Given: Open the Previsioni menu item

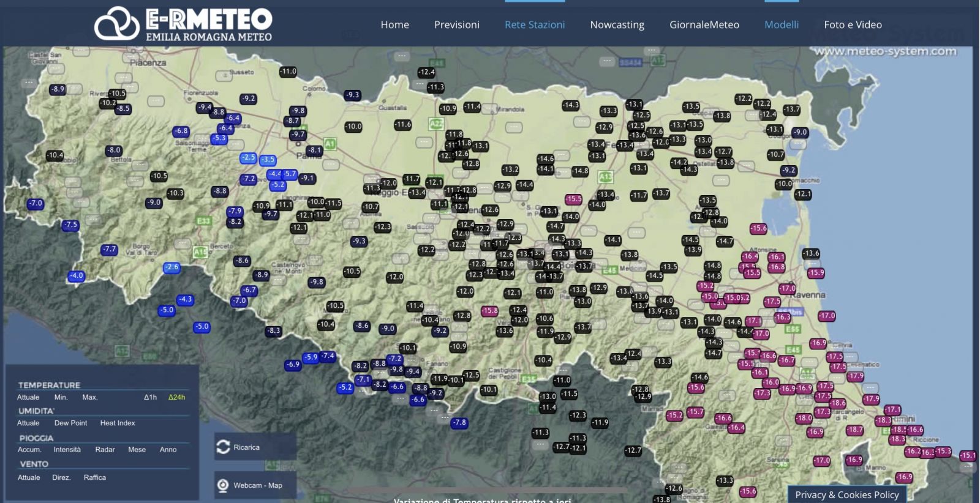Looking at the screenshot, I should [x=456, y=25].
